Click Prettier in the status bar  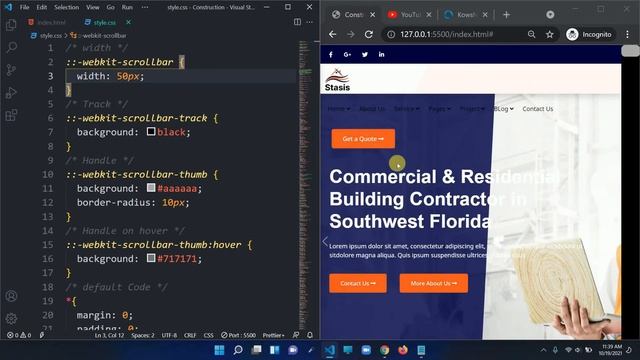click(273, 335)
